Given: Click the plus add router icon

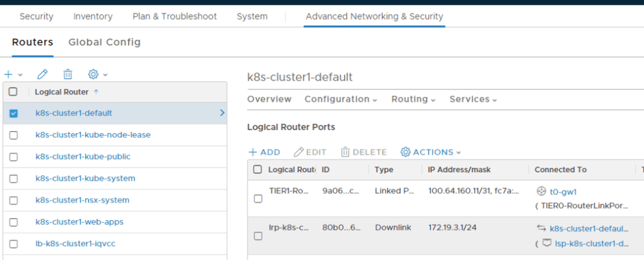Looking at the screenshot, I should pos(9,74).
